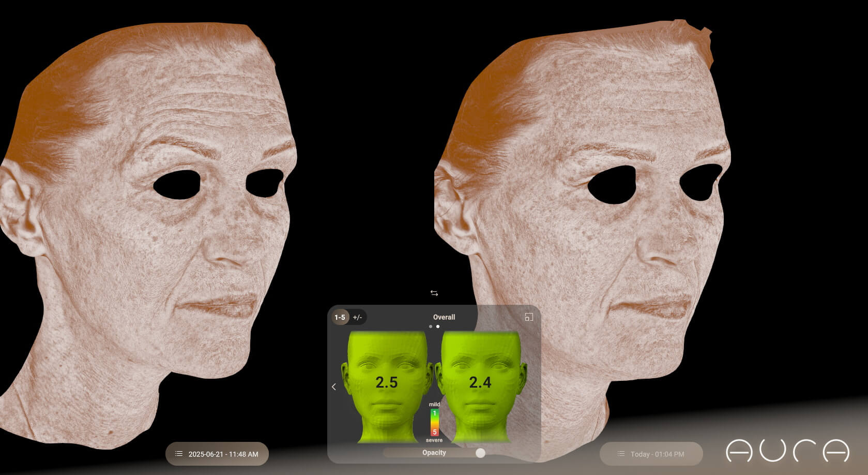This screenshot has height=475, width=868.
Task: Select the first page dot under Overall
Action: tap(431, 326)
